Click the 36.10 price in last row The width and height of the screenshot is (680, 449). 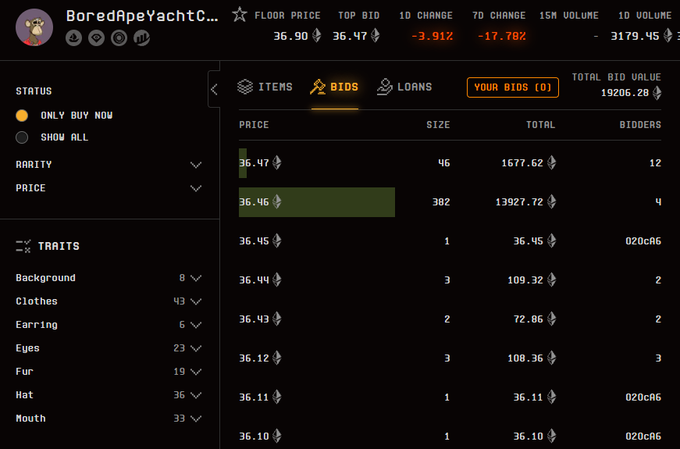pos(254,436)
